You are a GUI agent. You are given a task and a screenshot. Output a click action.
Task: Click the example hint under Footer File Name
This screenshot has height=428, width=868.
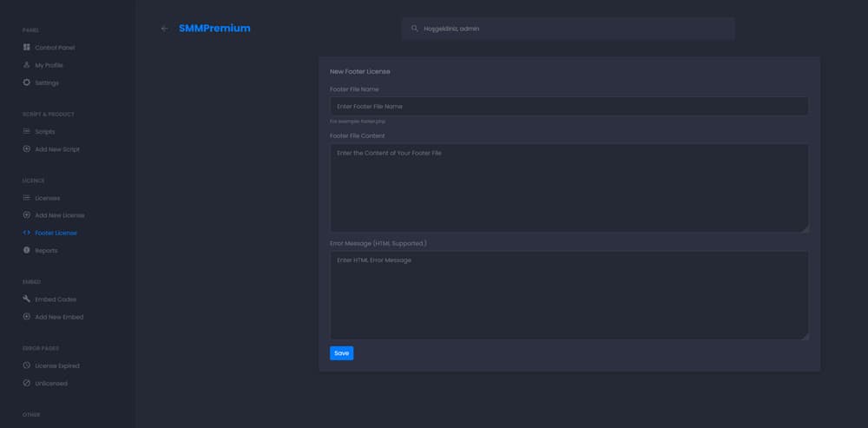pos(357,122)
